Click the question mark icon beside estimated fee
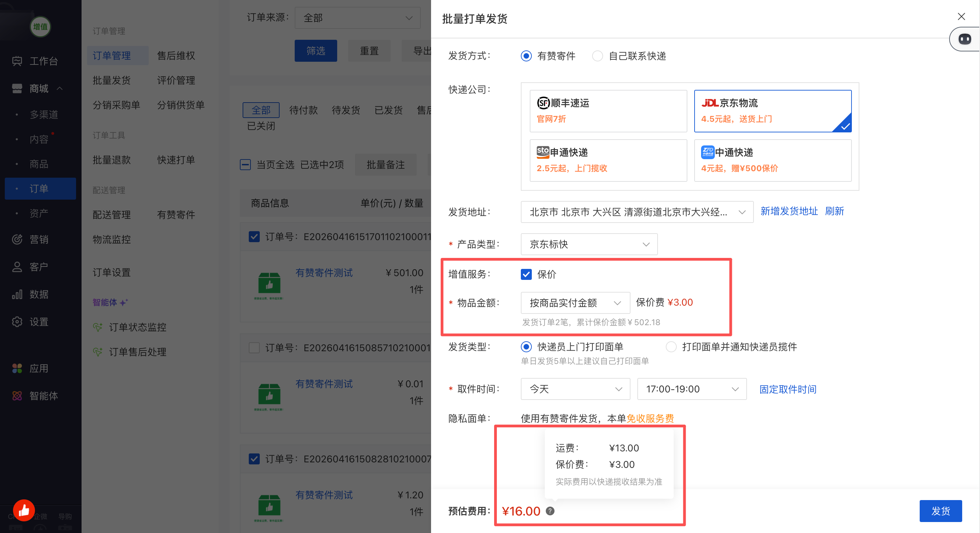Screen dimensions: 980x533 (x=550, y=511)
